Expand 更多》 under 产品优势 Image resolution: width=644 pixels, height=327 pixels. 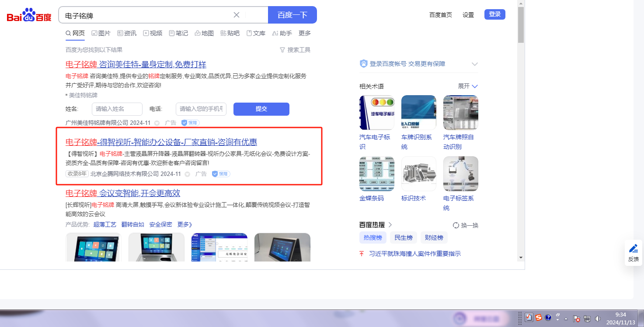click(185, 224)
